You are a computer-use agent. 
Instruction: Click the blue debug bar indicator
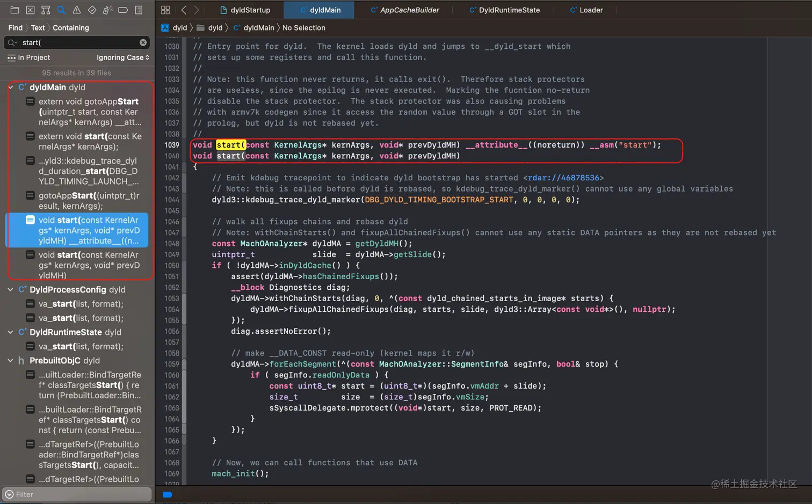pyautogui.click(x=168, y=495)
